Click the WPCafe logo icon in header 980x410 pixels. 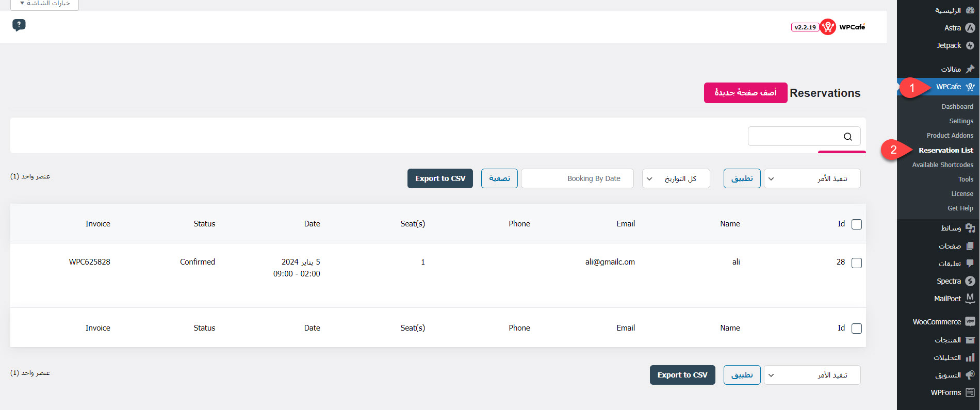(828, 27)
